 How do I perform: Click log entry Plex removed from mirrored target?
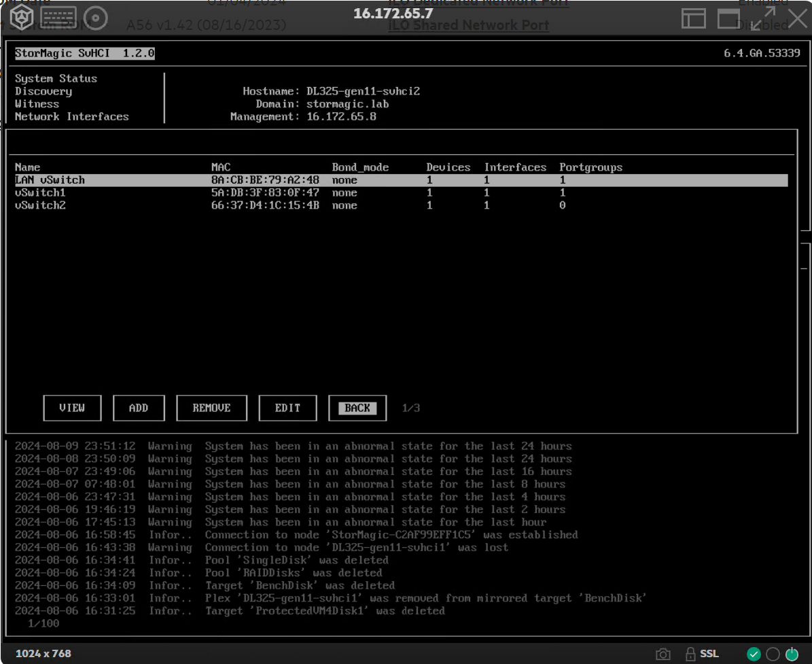tap(330, 598)
